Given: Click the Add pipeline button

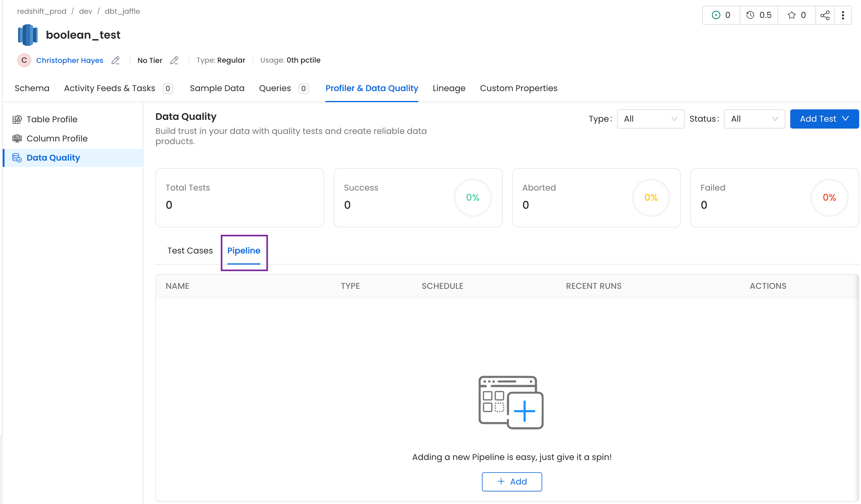Looking at the screenshot, I should click(x=512, y=481).
